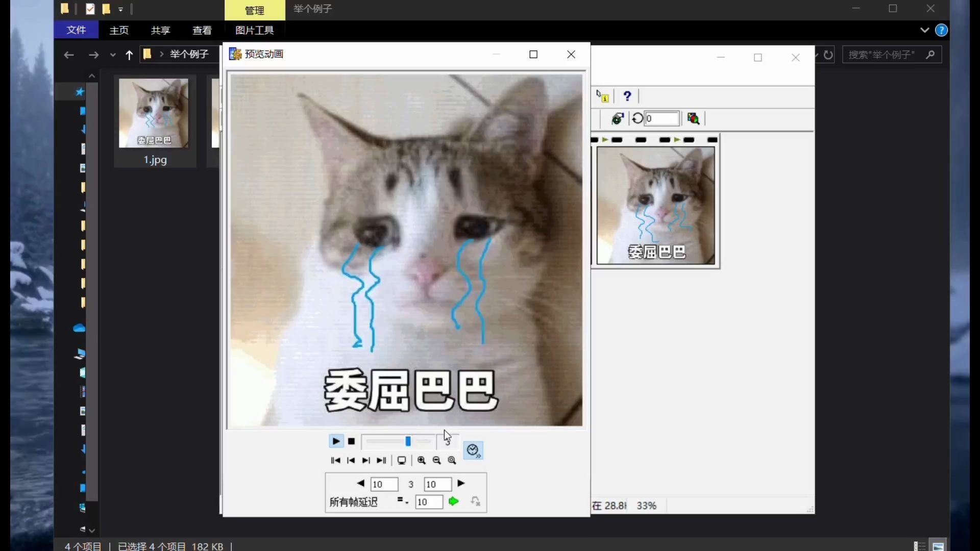Open the 图片工具 ribbon tab
This screenshot has height=551, width=980.
point(255,30)
